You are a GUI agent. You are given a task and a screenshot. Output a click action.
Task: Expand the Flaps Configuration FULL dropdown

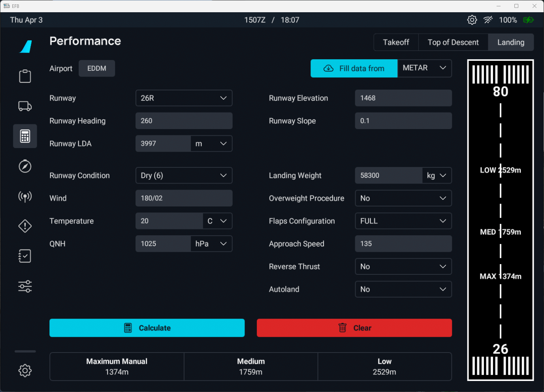coord(403,221)
